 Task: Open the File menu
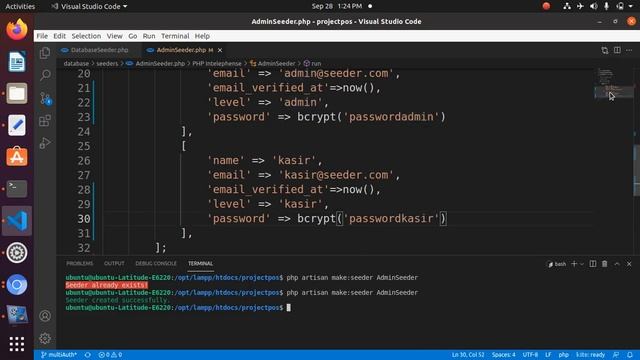(42, 36)
